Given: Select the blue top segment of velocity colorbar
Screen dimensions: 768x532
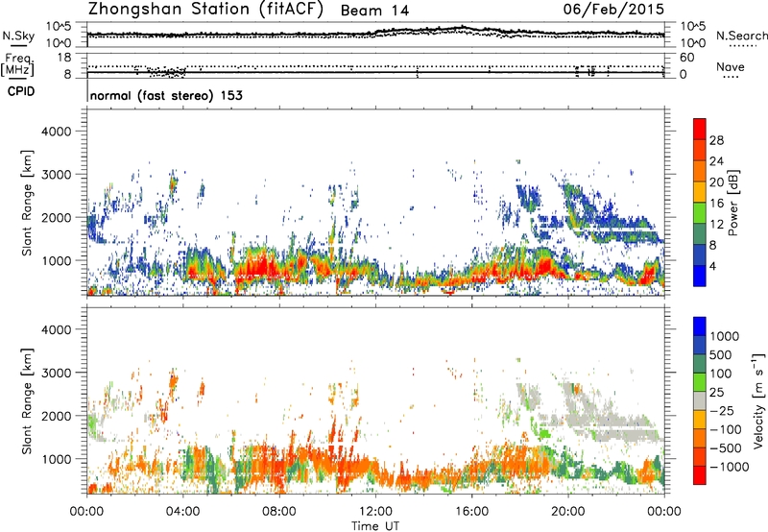Looking at the screenshot, I should coord(700,326).
